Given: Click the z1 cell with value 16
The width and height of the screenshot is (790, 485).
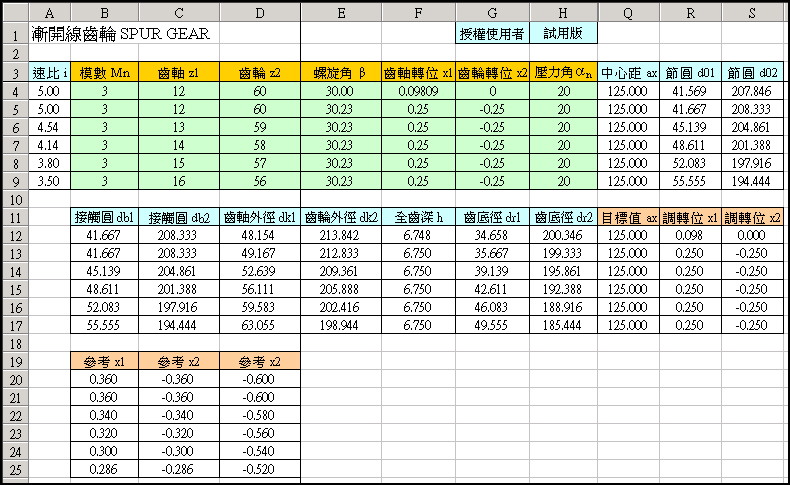Looking at the screenshot, I should click(179, 181).
